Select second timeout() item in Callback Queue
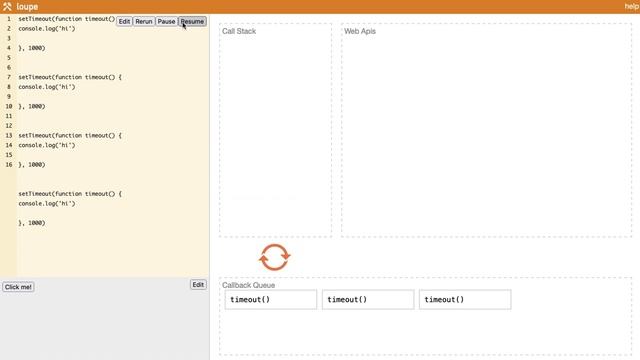 (x=368, y=300)
